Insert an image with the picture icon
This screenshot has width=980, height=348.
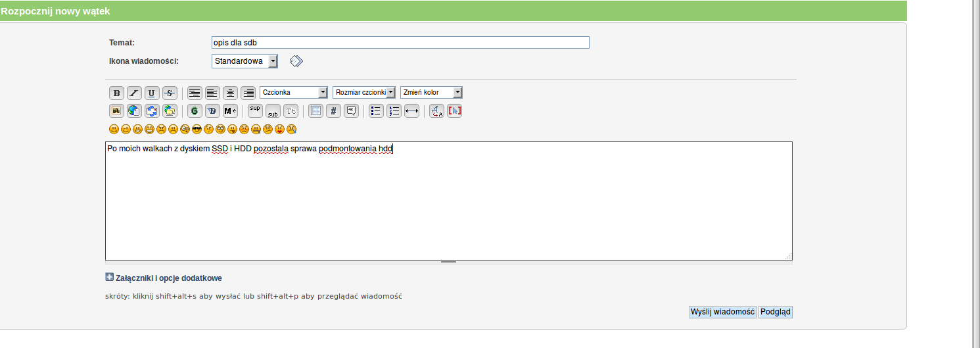116,111
